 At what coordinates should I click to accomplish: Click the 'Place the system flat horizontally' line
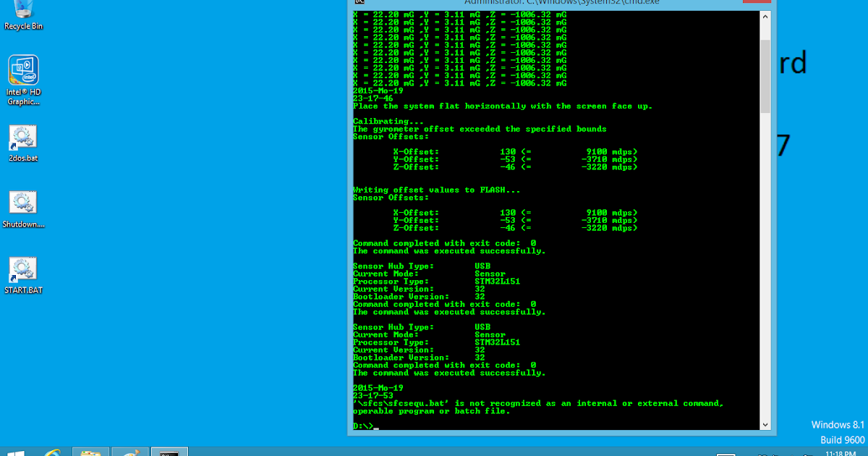click(x=503, y=106)
